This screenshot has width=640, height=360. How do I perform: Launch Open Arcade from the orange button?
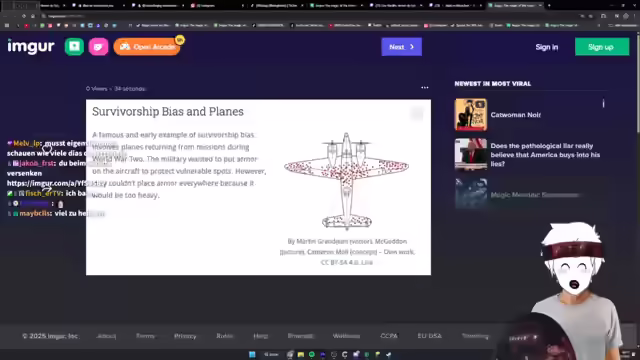pos(147,47)
